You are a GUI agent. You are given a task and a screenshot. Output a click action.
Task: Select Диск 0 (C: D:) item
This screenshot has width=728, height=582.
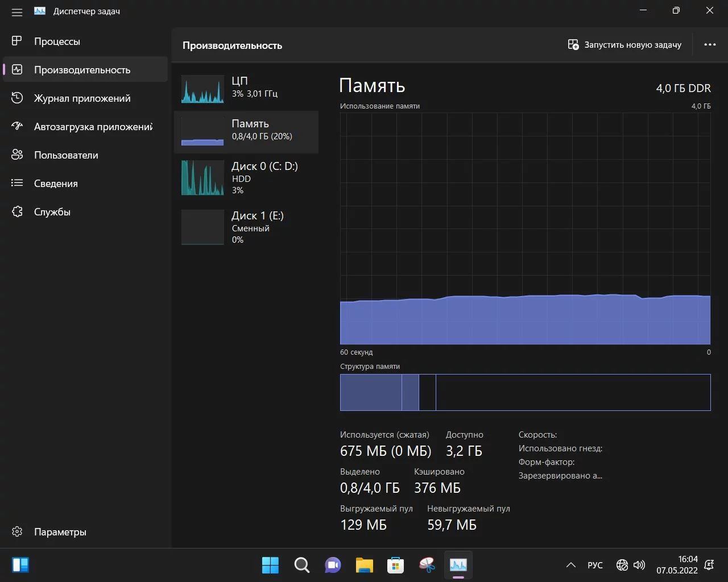point(246,178)
